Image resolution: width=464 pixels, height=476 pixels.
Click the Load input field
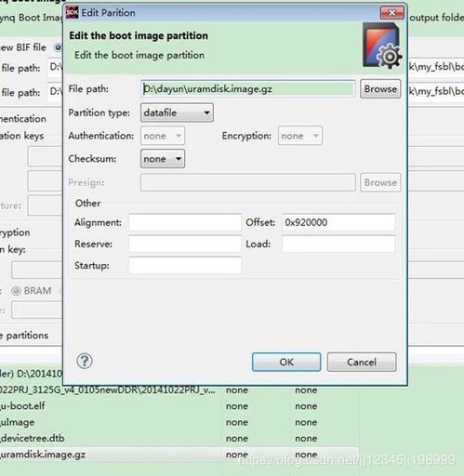[338, 244]
